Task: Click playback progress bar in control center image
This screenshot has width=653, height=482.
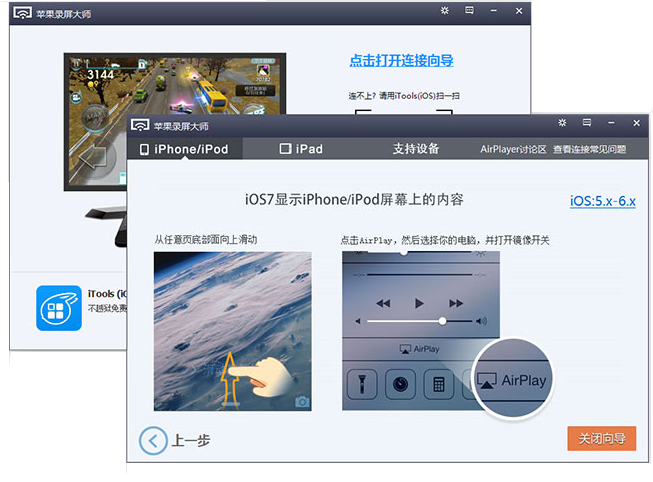Action: [x=419, y=275]
